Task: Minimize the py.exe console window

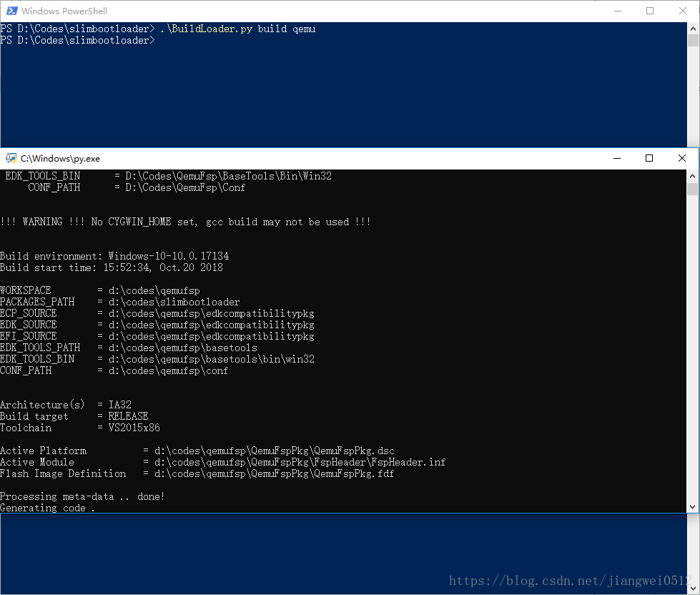Action: [617, 158]
